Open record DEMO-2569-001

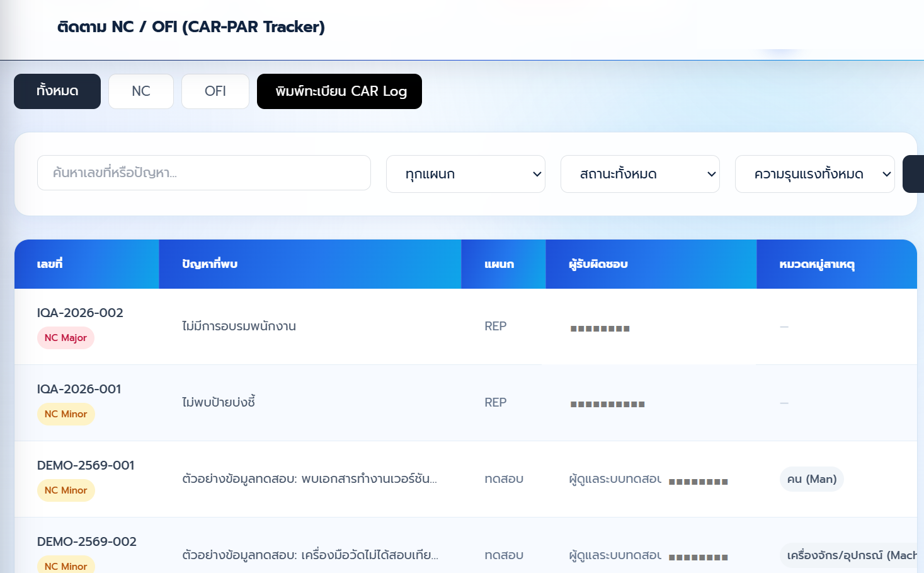coord(86,465)
